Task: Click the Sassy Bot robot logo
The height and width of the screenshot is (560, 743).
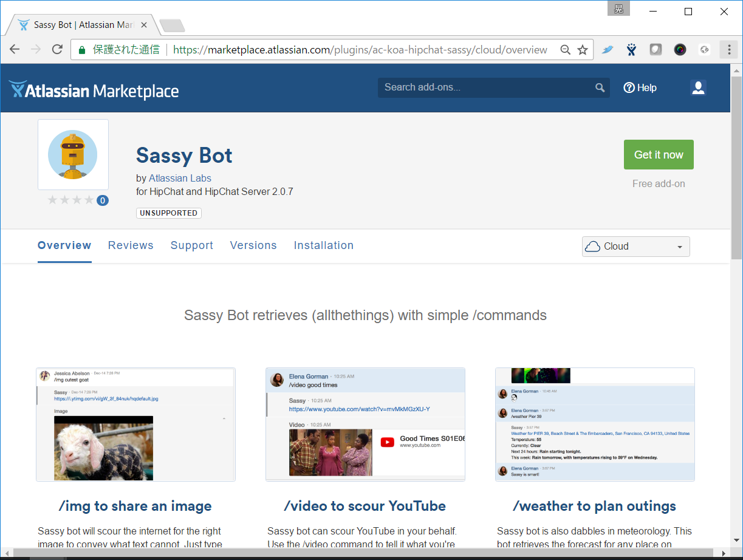Action: click(x=73, y=154)
